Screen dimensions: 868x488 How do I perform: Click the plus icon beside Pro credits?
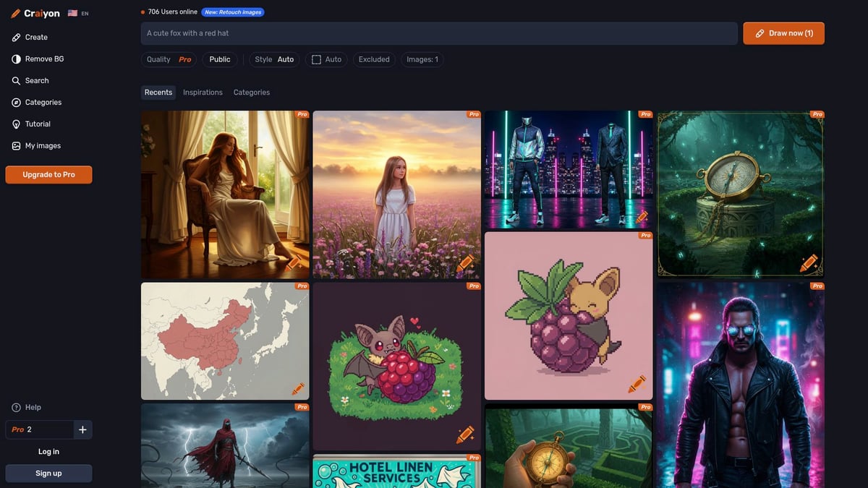[x=82, y=430]
